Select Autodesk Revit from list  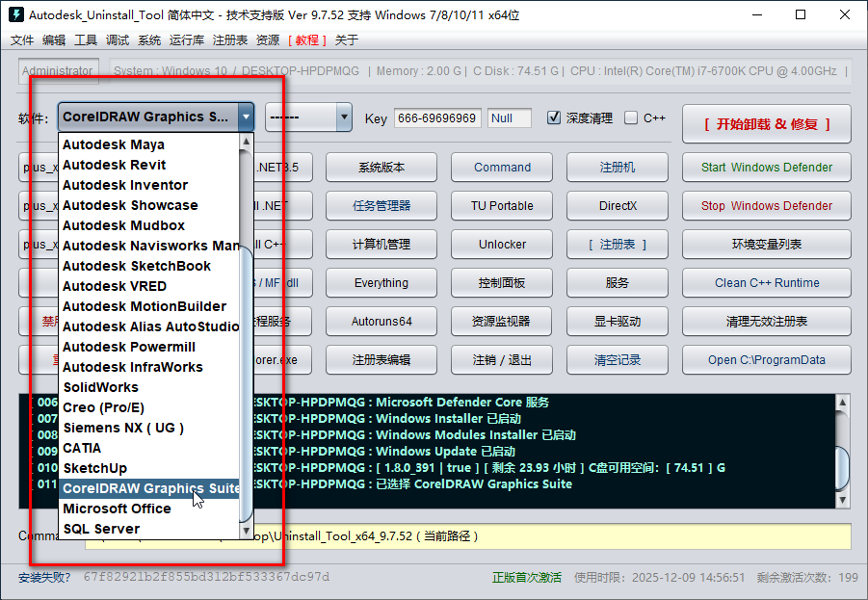click(x=149, y=165)
